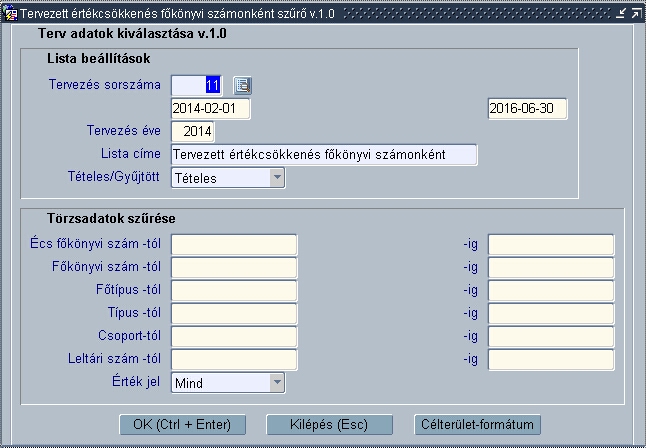Image resolution: width=646 pixels, height=448 pixels.
Task: Click the Écs főkönyvi szám -ig field
Action: point(551,245)
